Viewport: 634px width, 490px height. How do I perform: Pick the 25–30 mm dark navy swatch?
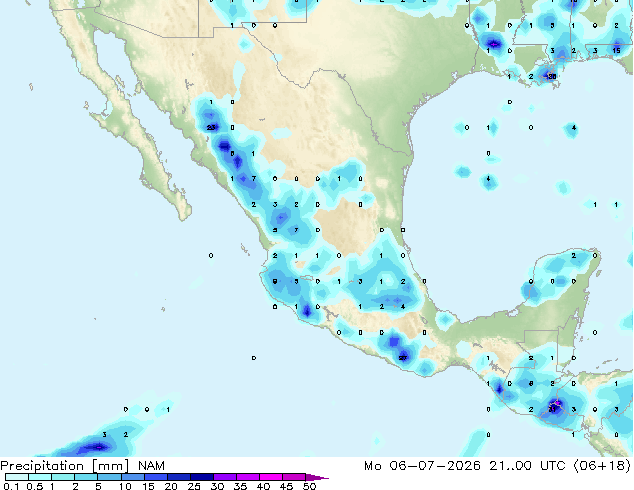pos(201,477)
